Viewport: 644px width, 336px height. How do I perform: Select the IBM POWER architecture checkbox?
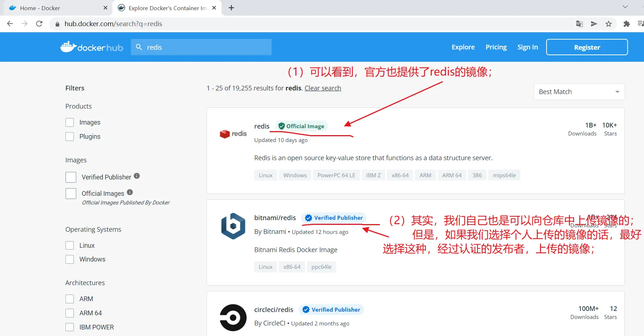coord(70,327)
